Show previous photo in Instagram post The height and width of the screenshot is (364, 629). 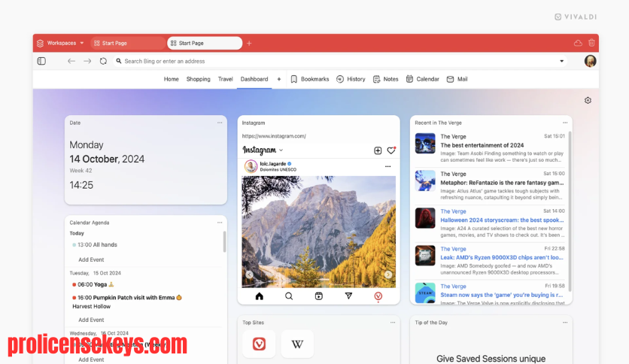click(250, 275)
